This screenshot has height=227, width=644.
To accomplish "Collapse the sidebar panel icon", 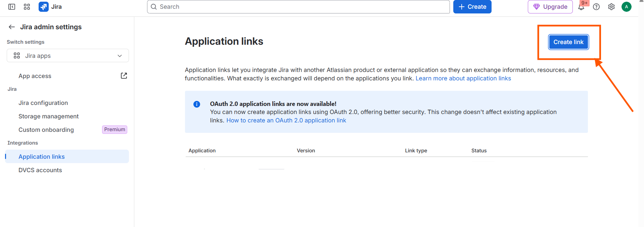I will click(x=12, y=7).
